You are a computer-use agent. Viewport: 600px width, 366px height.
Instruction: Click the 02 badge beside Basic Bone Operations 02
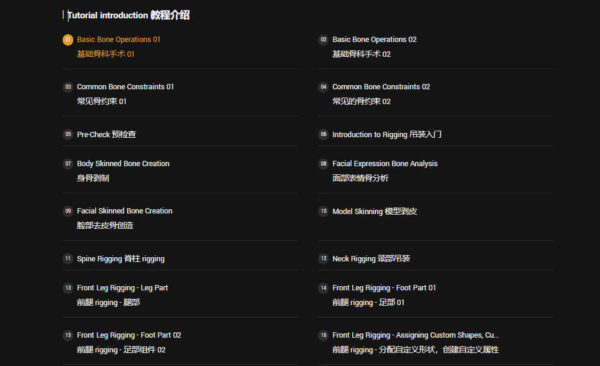(x=323, y=39)
